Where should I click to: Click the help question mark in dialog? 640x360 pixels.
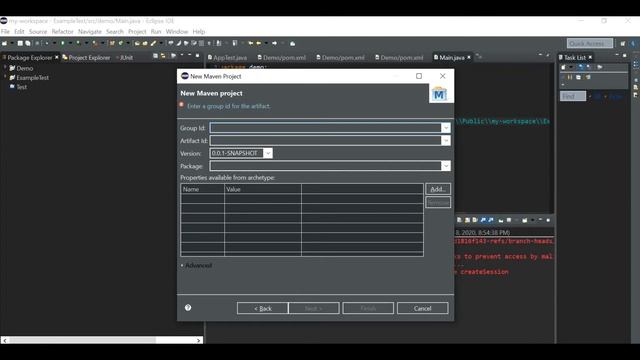click(x=188, y=308)
